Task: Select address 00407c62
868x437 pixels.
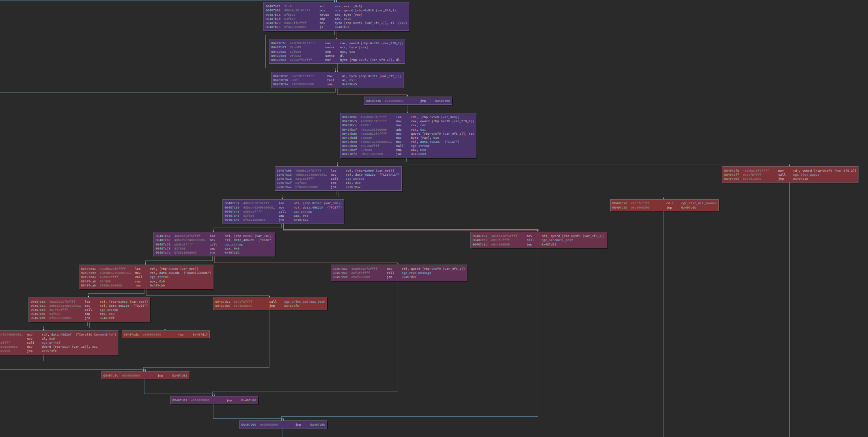Action: click(163, 236)
